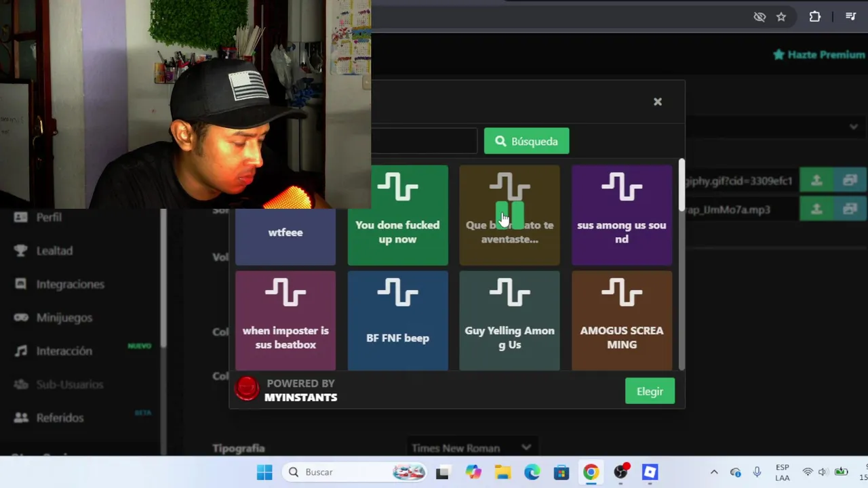Open Copilot from the taskbar
Screen dimensions: 868x488
click(473, 472)
